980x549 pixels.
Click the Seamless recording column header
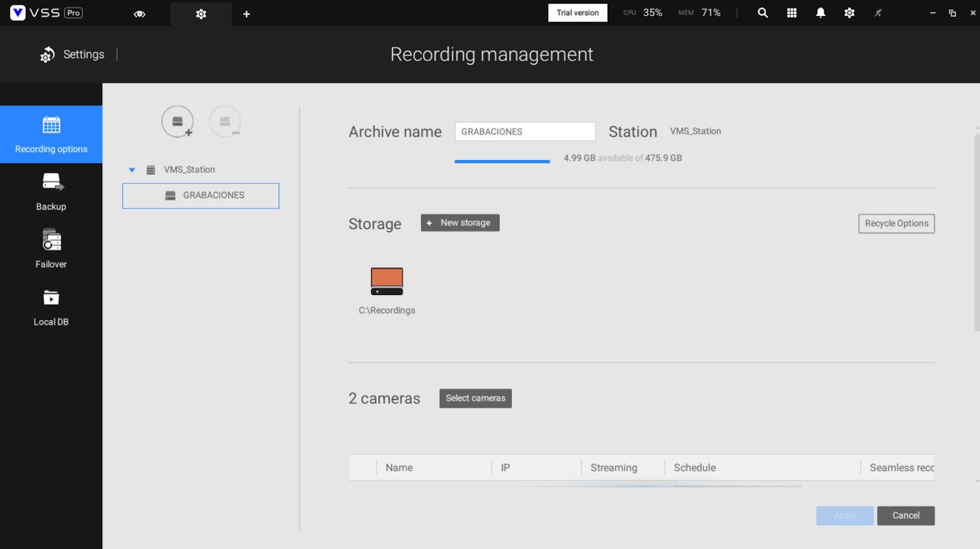902,468
